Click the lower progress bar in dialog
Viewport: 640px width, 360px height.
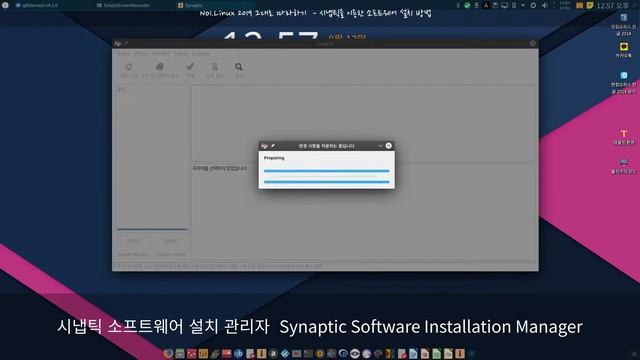click(x=327, y=182)
